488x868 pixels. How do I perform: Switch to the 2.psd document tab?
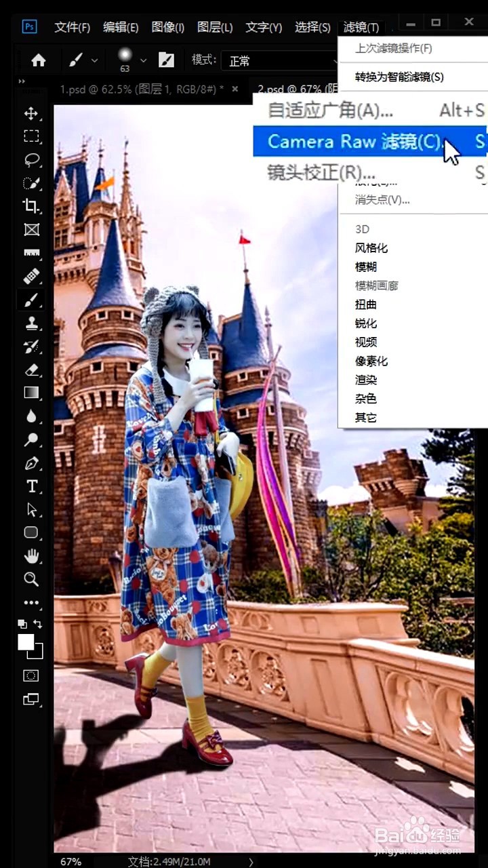297,89
